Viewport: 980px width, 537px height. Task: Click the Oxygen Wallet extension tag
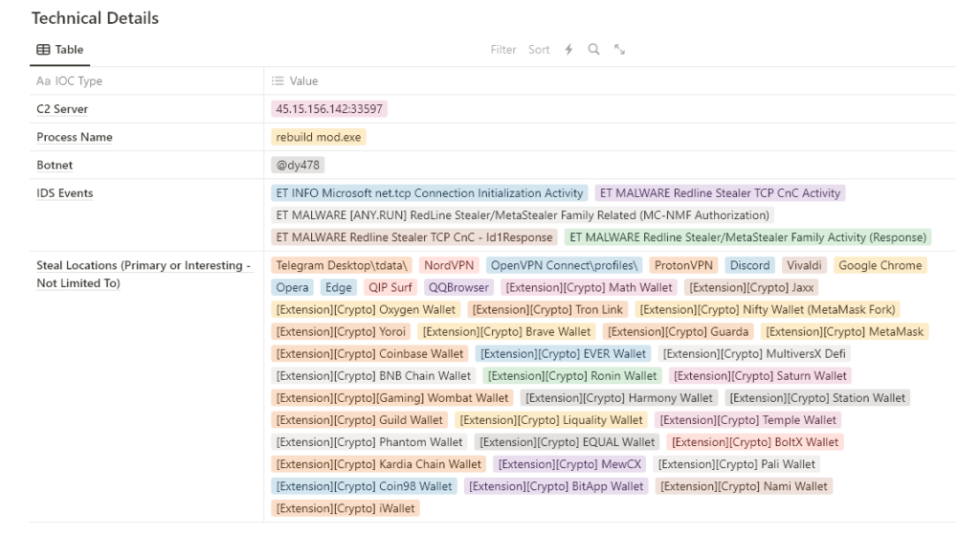(x=366, y=309)
